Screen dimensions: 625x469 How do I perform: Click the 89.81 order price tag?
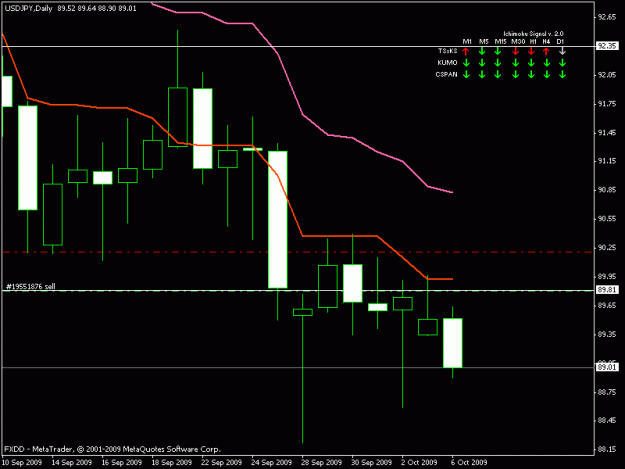(x=607, y=290)
